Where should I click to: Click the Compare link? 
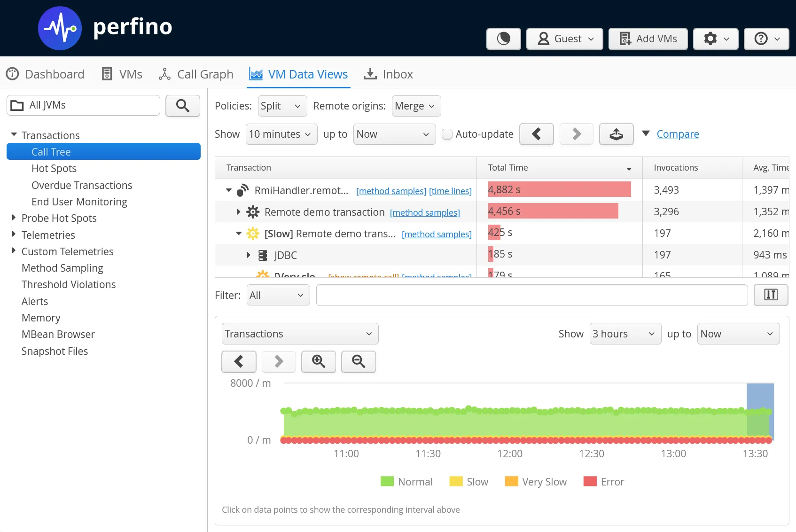click(678, 134)
